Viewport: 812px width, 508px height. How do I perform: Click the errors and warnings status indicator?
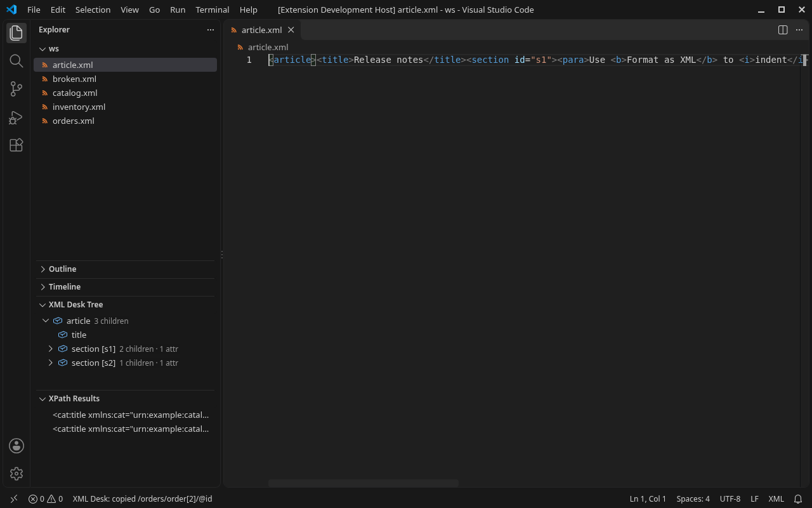(46, 499)
